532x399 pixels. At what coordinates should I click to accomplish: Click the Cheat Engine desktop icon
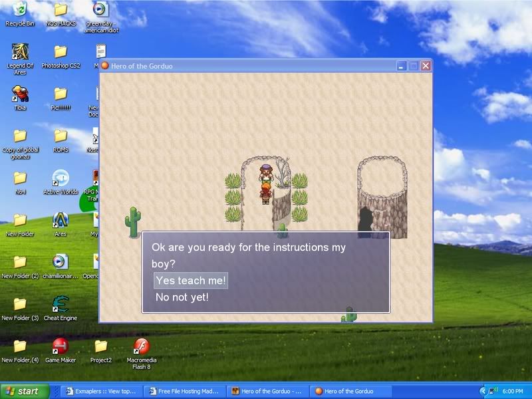click(61, 305)
